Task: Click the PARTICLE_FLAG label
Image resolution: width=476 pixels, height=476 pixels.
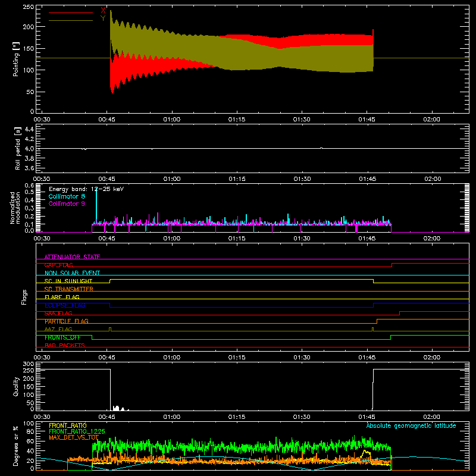Action: coord(67,321)
